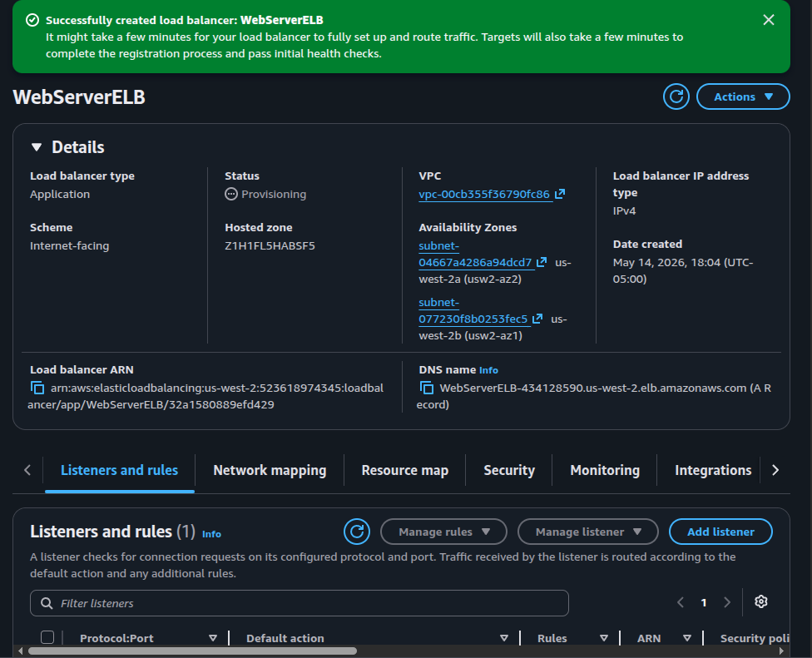Open the vpc-00cb355f36790fc86 link
812x658 pixels.
(x=484, y=194)
